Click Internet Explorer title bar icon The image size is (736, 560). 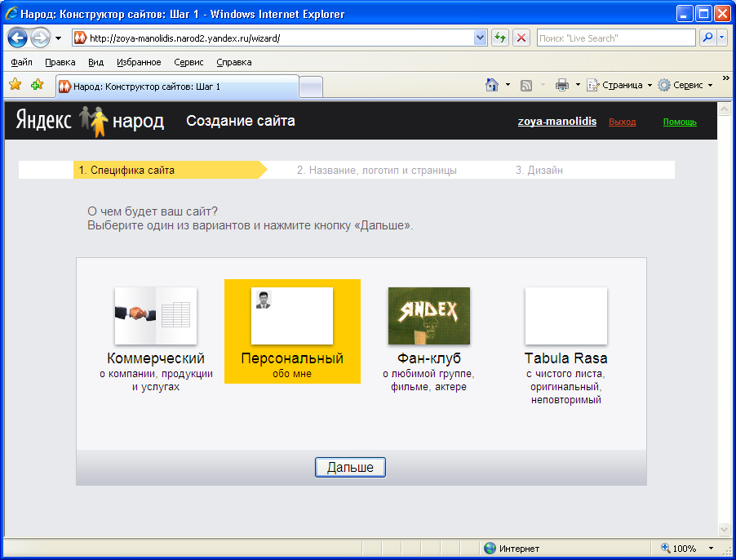pyautogui.click(x=11, y=14)
